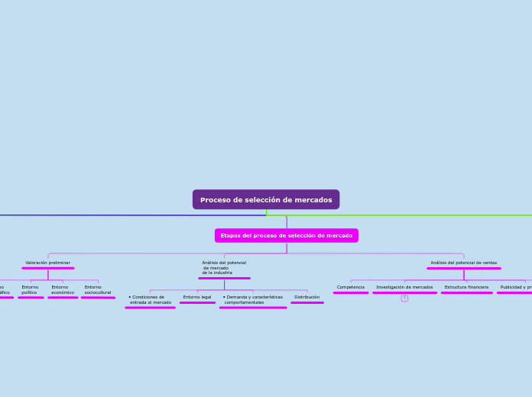Viewport: 532px width, 397px height.
Task: Select the Valoración preliminar node
Action: click(x=48, y=263)
